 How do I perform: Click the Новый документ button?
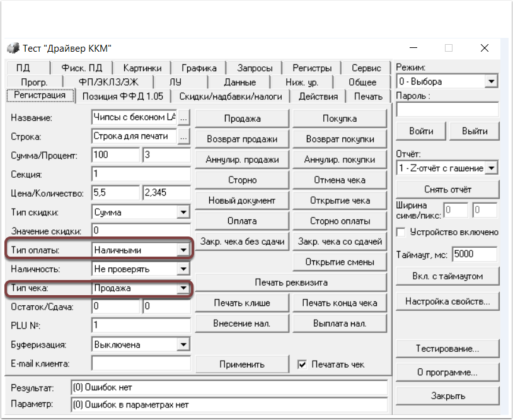(242, 201)
